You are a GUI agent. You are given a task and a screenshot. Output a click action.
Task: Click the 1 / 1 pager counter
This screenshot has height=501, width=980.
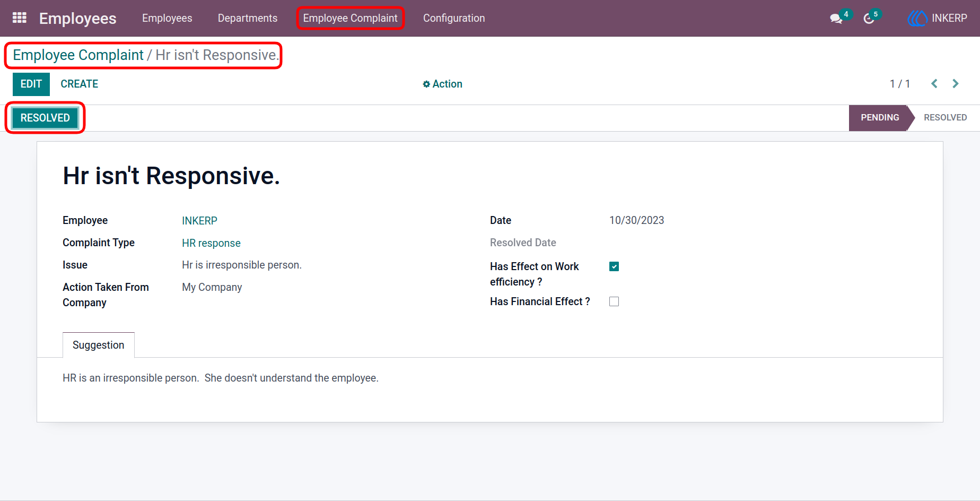click(900, 84)
